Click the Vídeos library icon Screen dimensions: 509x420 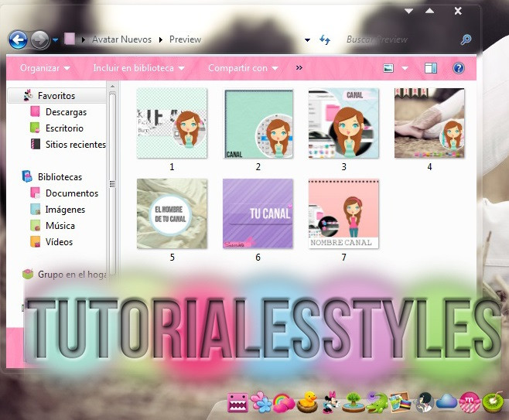coord(35,241)
